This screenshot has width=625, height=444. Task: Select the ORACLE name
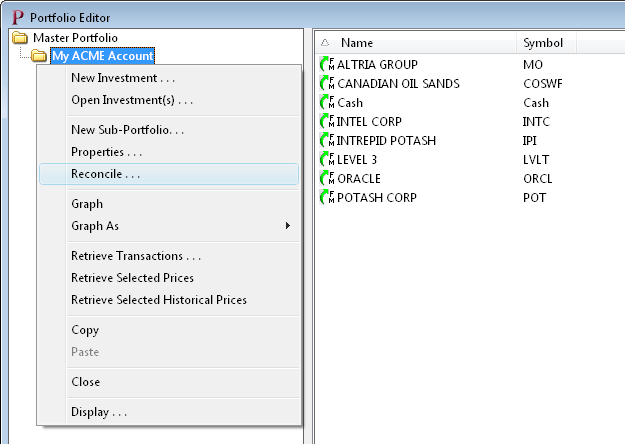359,178
